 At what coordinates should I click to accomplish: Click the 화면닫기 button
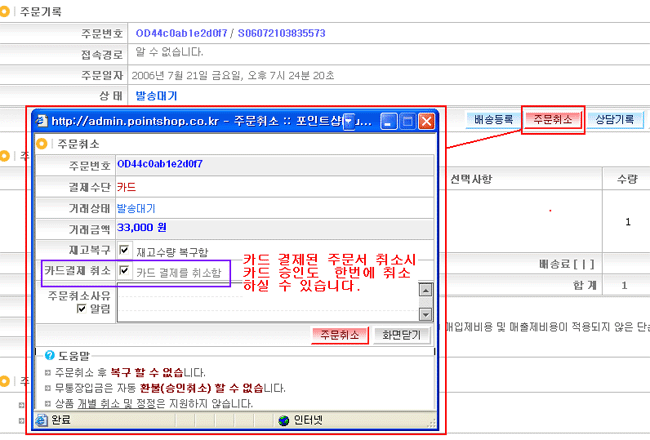(402, 335)
